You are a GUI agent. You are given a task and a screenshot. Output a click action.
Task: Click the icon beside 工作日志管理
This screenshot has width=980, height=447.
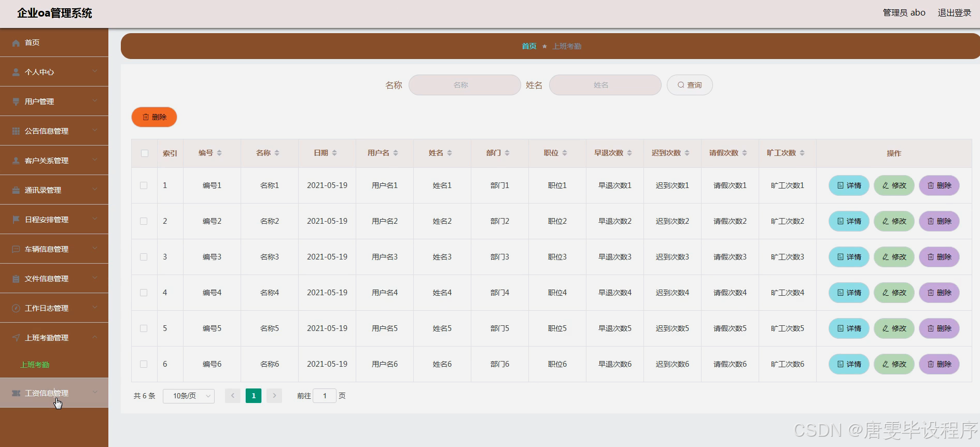(x=16, y=309)
